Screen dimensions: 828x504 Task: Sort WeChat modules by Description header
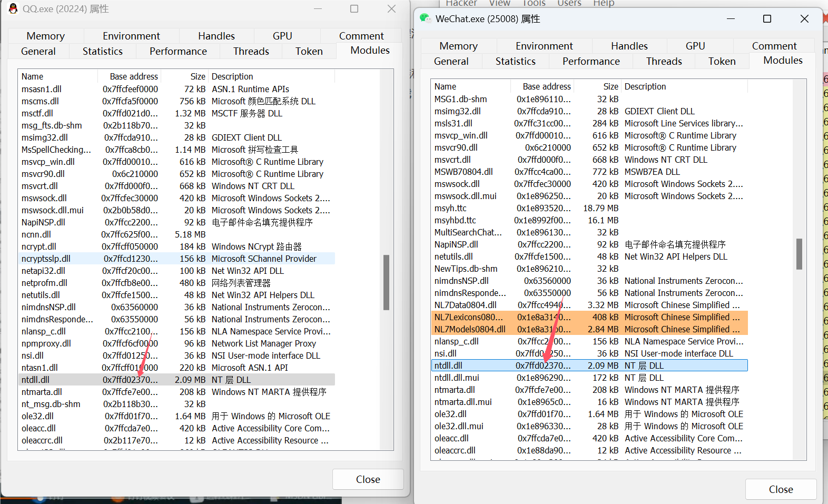click(685, 86)
